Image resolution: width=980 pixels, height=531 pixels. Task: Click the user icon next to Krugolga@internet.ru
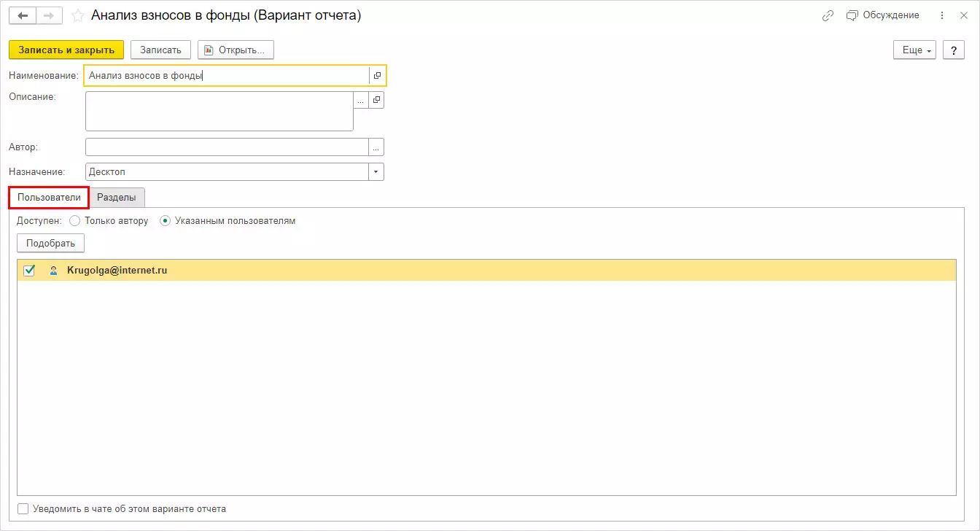(x=53, y=271)
